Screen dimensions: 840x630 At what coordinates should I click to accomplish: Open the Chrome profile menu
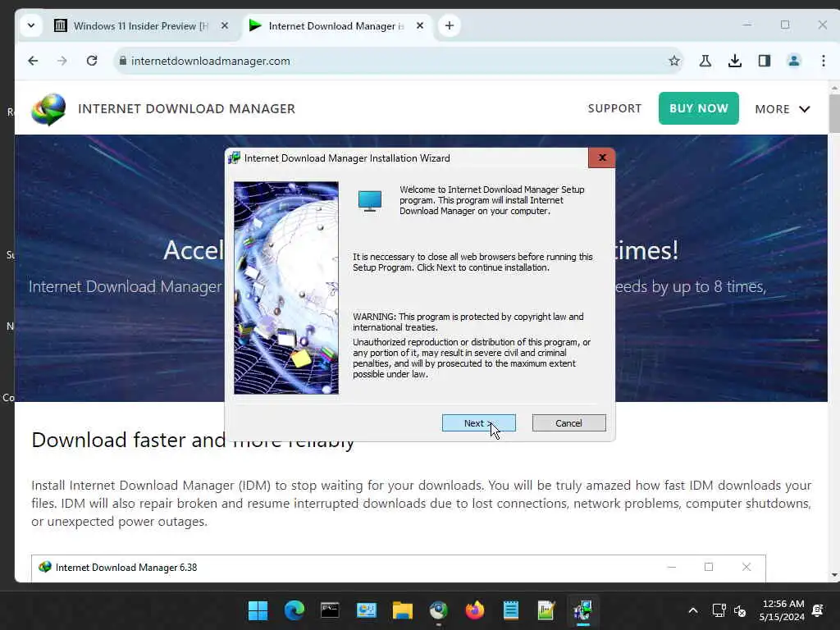click(794, 61)
